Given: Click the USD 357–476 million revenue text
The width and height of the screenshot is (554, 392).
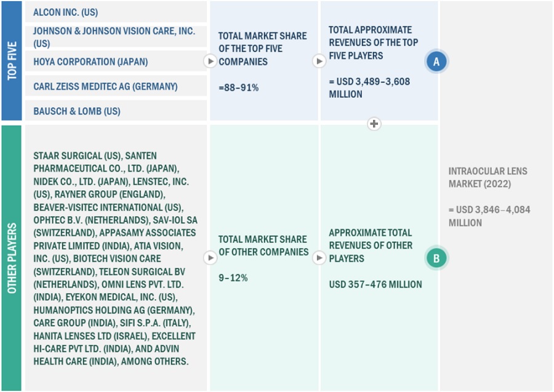Looking at the screenshot, I should pyautogui.click(x=375, y=284).
